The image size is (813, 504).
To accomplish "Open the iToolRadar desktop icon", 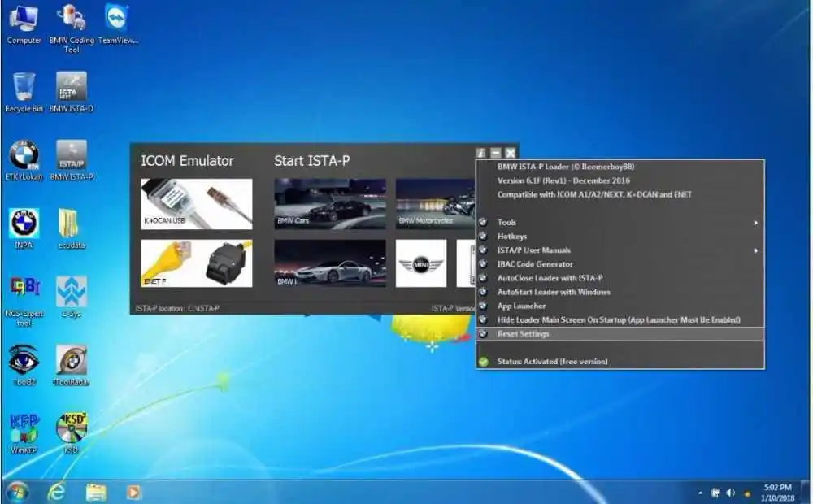I will (x=72, y=366).
